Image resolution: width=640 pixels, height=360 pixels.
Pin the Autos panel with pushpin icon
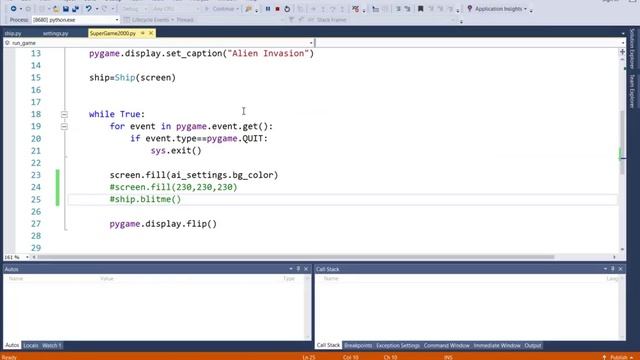(298, 269)
